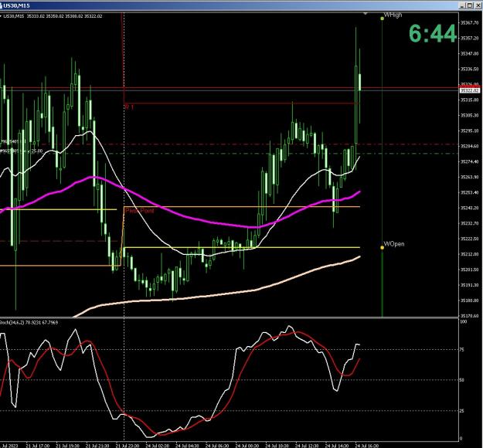Click time axis label 24 Jul 08:00
This screenshot has height=448, width=483.
(x=247, y=446)
